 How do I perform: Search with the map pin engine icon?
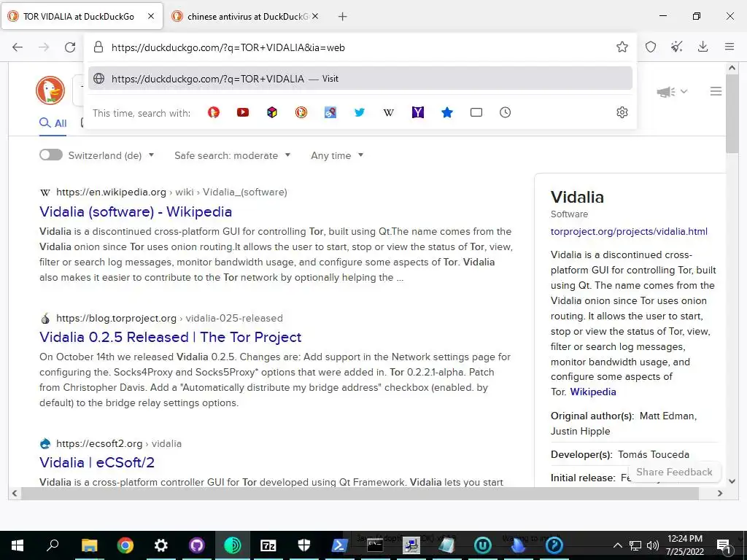(330, 112)
